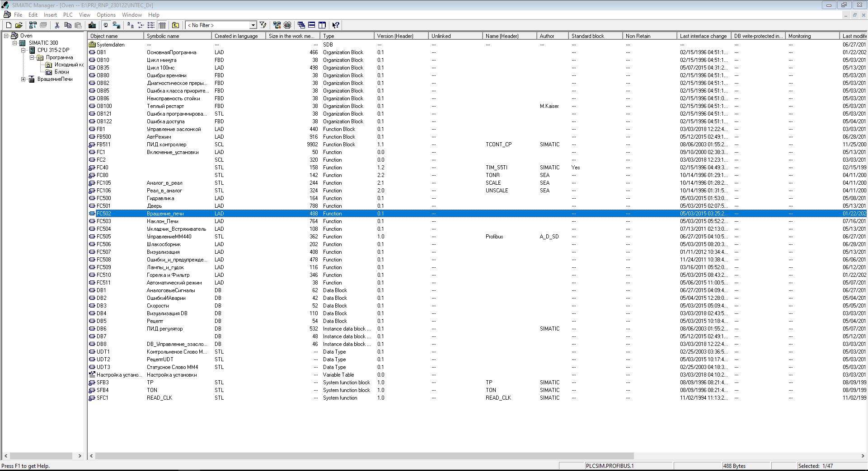Click the Cut scissors icon
Viewport: 868px width, 471px height.
pyautogui.click(x=57, y=25)
